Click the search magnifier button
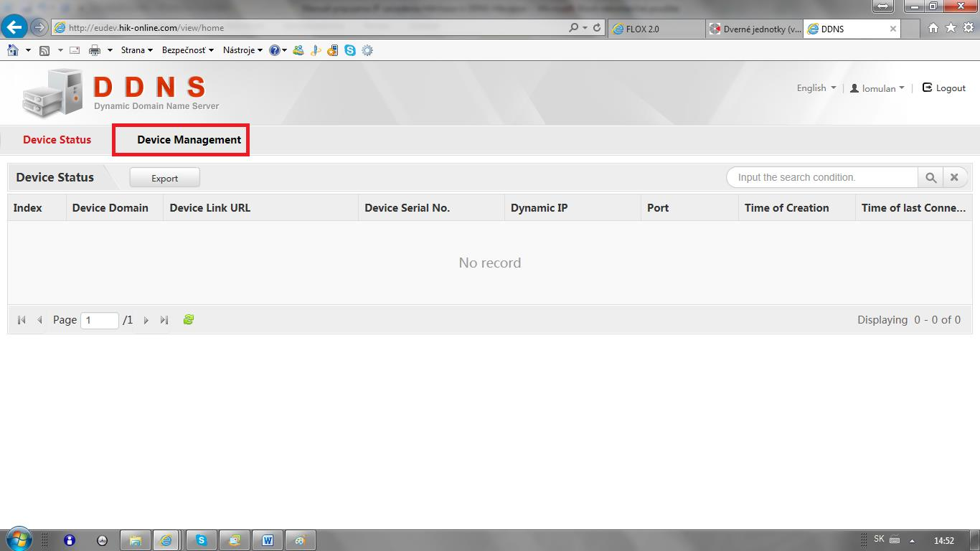Screen dimensions: 980x551 coord(930,178)
